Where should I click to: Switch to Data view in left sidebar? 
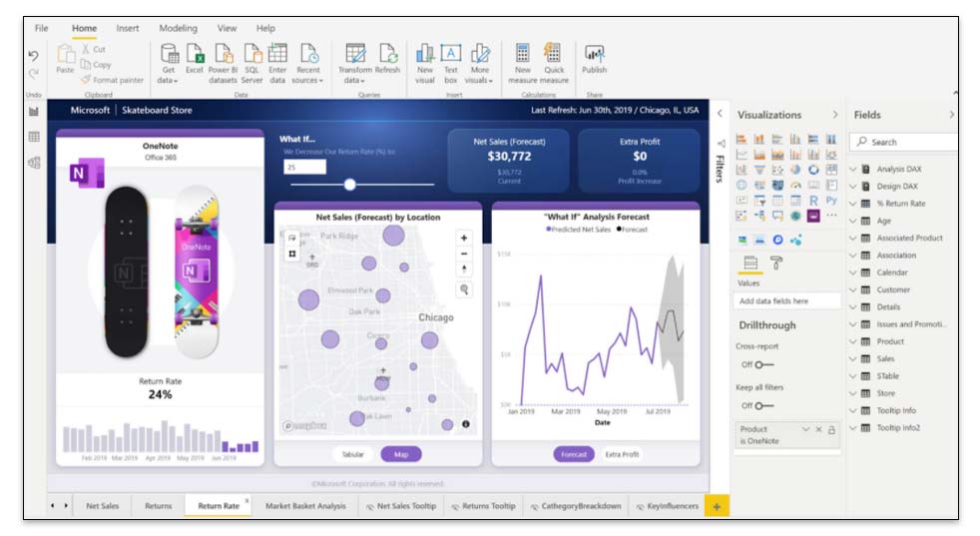[x=34, y=137]
